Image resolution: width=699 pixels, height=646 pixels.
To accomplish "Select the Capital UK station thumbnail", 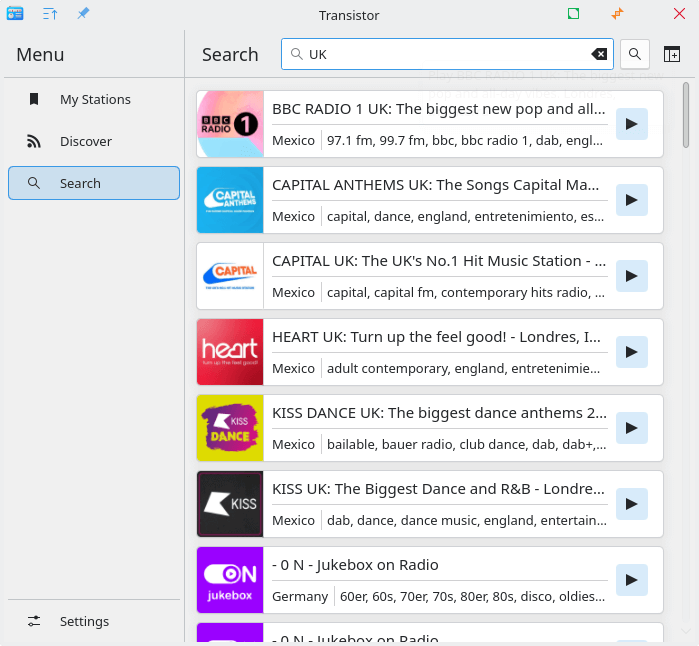I will click(x=230, y=276).
